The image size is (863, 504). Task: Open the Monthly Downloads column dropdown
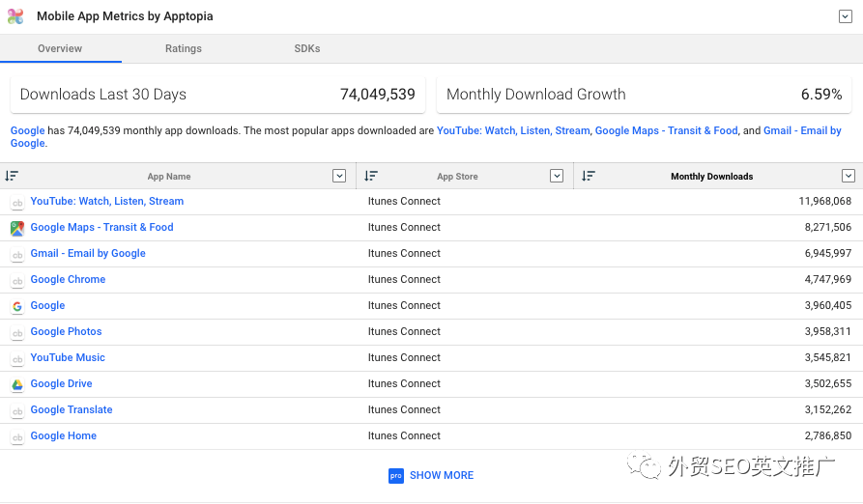(849, 176)
